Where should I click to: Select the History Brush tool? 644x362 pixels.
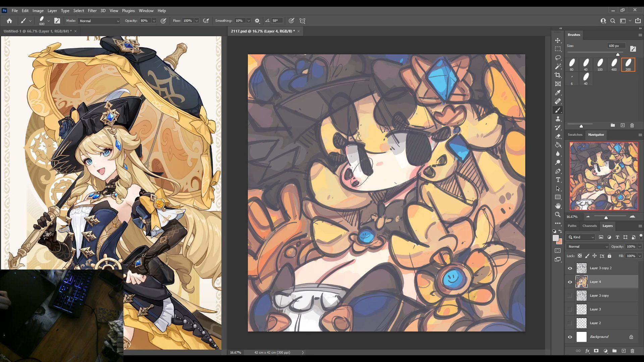558,128
